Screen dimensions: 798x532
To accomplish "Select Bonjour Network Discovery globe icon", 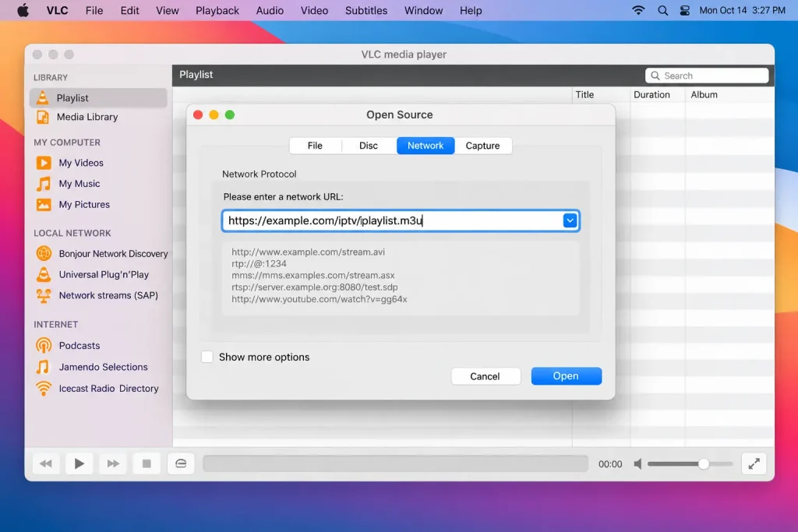I will [44, 253].
